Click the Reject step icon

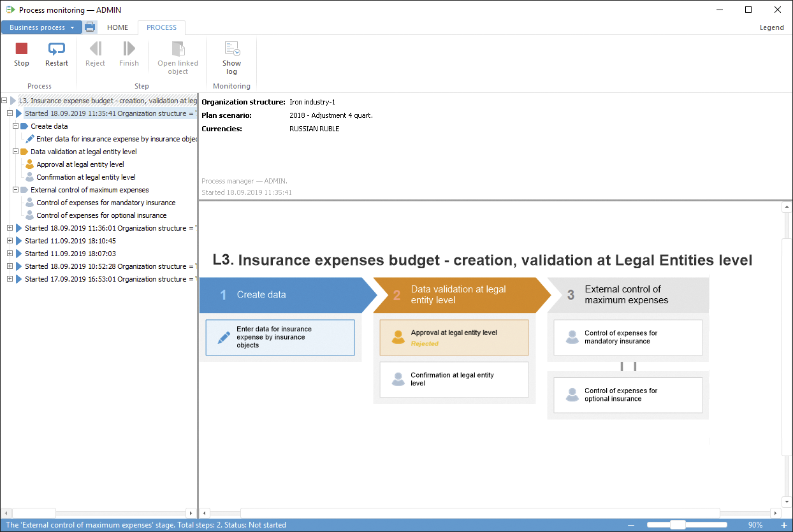click(x=96, y=49)
